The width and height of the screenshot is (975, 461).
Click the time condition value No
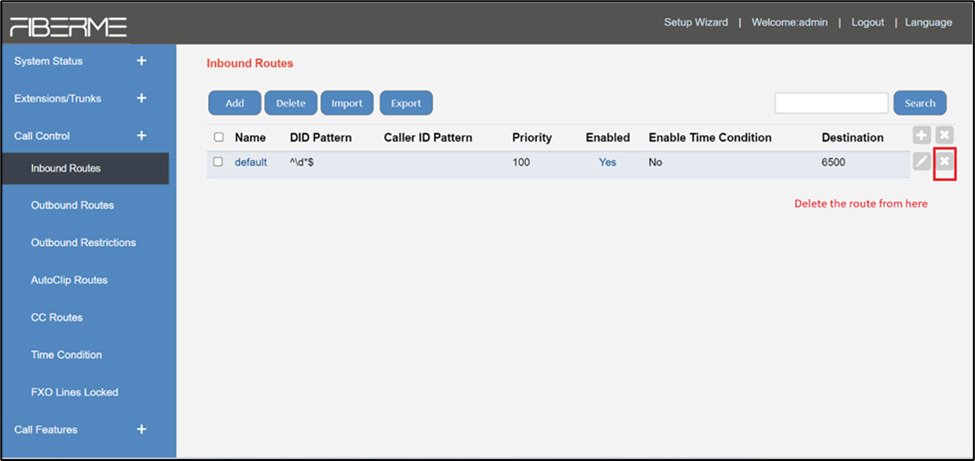[655, 162]
